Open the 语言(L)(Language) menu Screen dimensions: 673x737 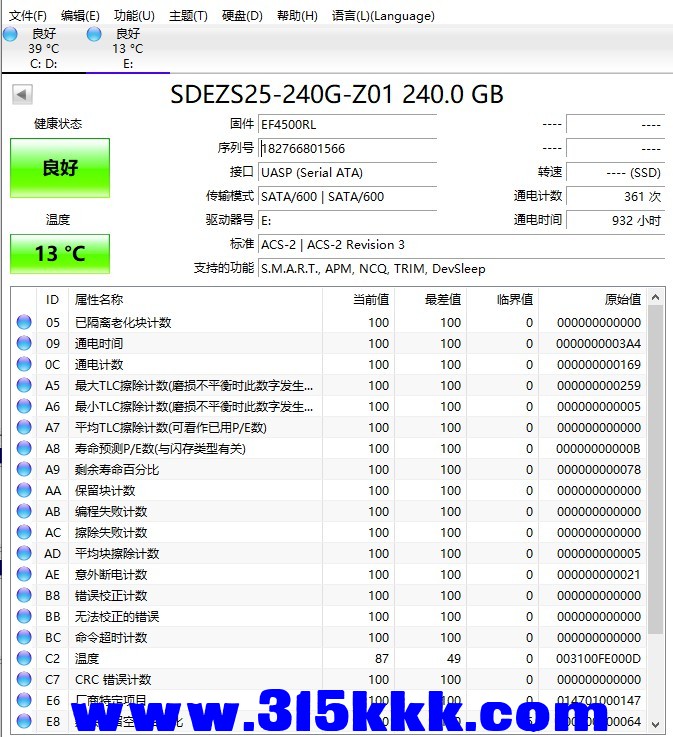(383, 16)
